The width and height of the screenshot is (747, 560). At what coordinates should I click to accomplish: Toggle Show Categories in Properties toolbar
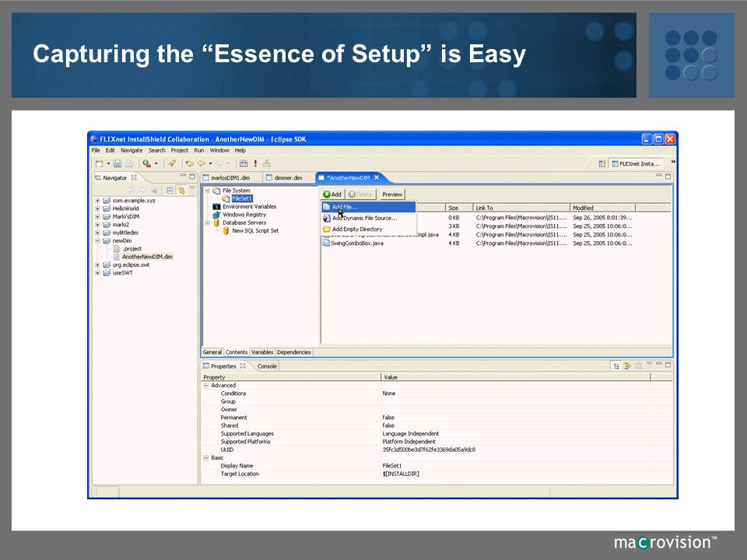tap(616, 366)
